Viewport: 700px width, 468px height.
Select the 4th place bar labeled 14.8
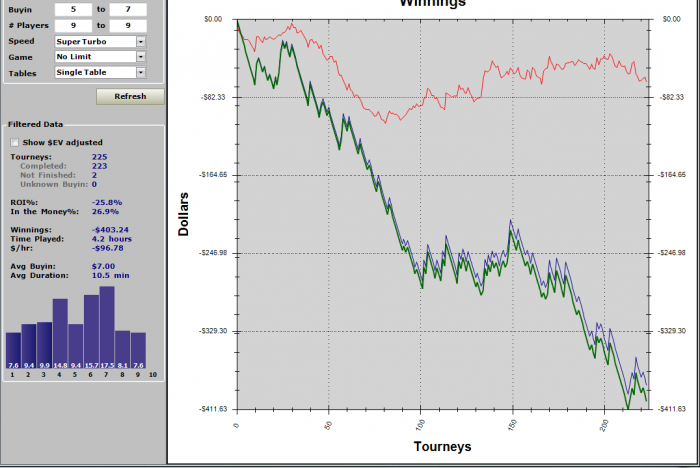pyautogui.click(x=60, y=334)
